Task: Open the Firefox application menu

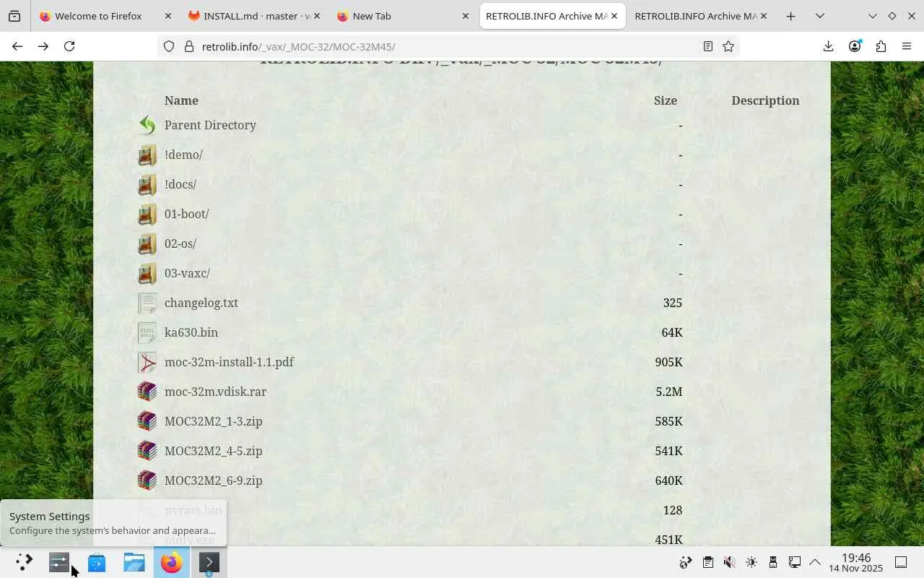Action: tap(907, 46)
